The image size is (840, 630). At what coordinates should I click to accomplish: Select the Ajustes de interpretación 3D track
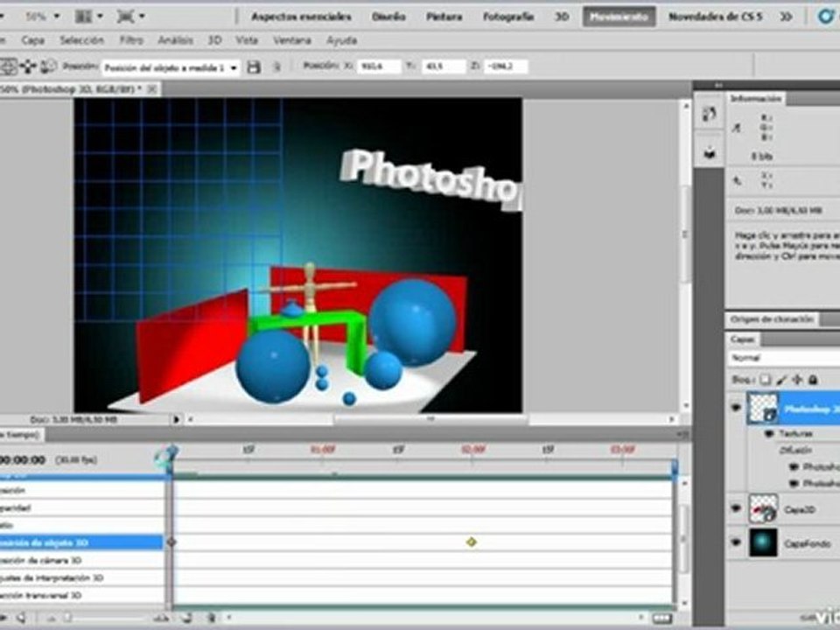tap(81, 578)
